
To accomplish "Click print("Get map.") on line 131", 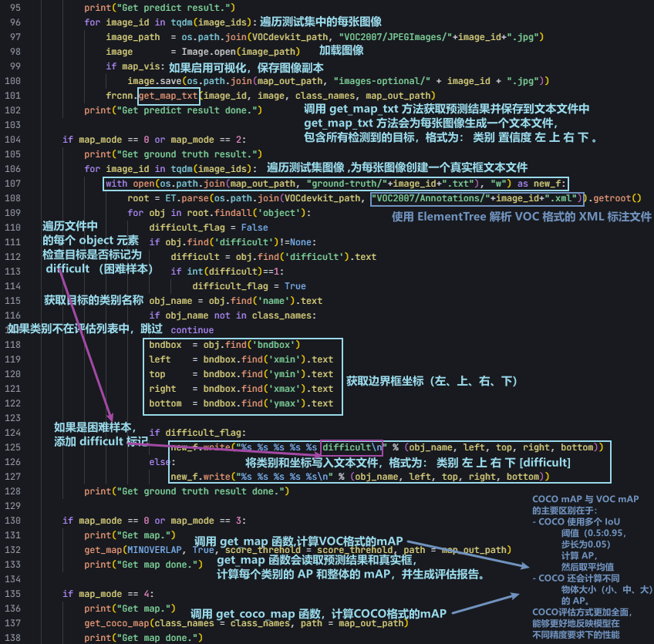I will click(130, 535).
